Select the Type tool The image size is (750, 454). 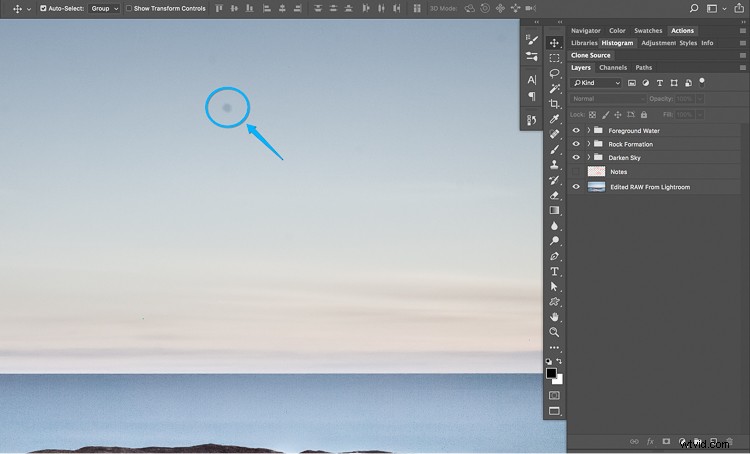554,271
